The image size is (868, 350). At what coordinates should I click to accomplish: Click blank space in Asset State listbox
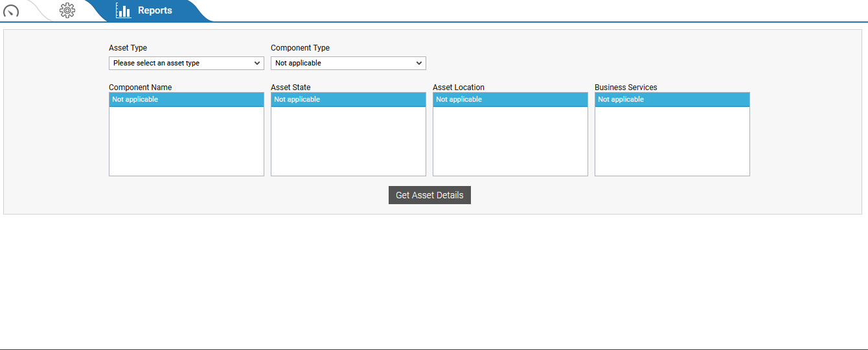pos(348,143)
